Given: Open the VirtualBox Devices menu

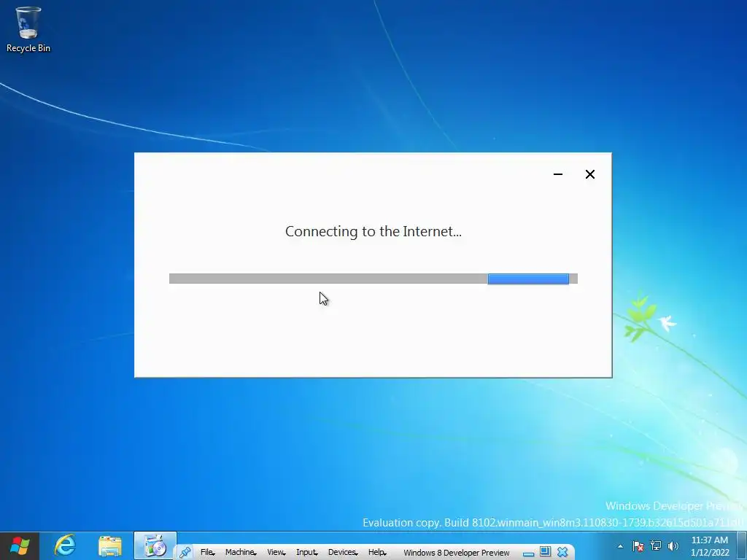Looking at the screenshot, I should pos(343,553).
